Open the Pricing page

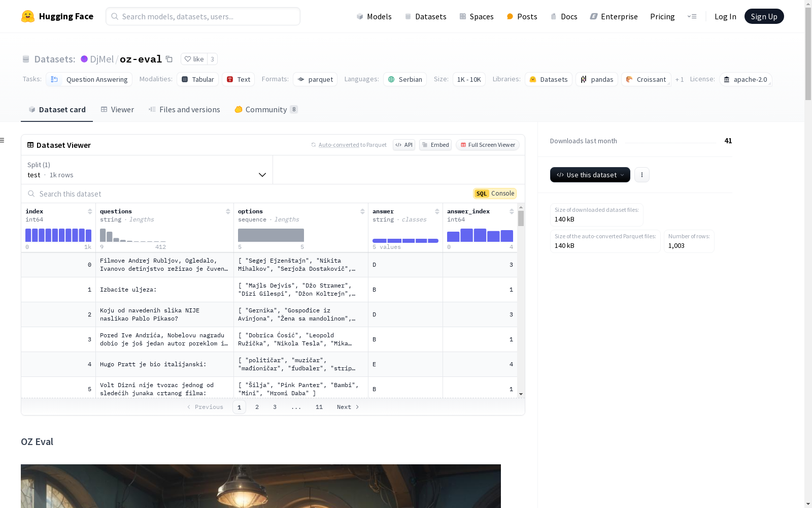pos(662,16)
